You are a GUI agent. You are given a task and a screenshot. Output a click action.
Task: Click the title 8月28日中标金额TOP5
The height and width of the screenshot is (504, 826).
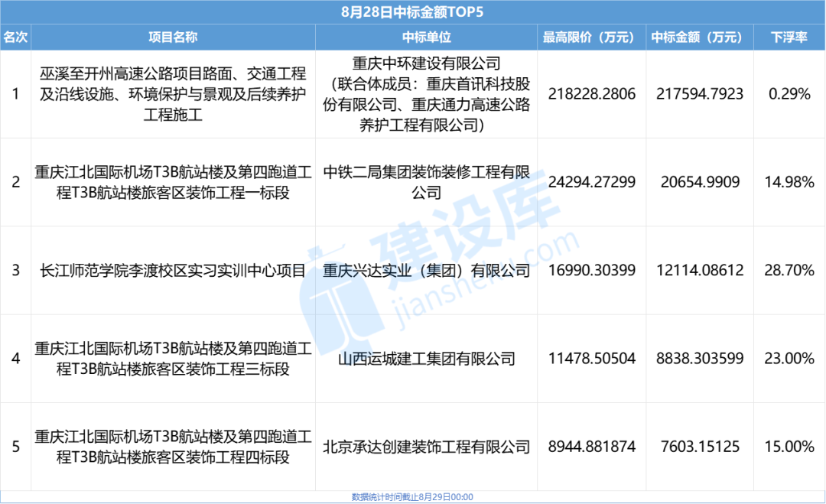pyautogui.click(x=413, y=11)
